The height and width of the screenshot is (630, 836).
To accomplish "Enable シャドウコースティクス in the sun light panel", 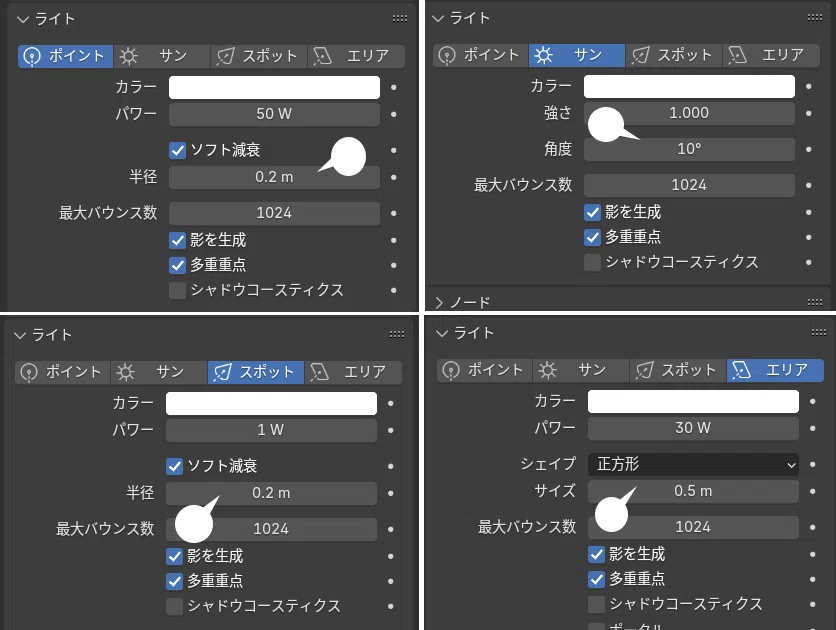I will click(x=592, y=262).
